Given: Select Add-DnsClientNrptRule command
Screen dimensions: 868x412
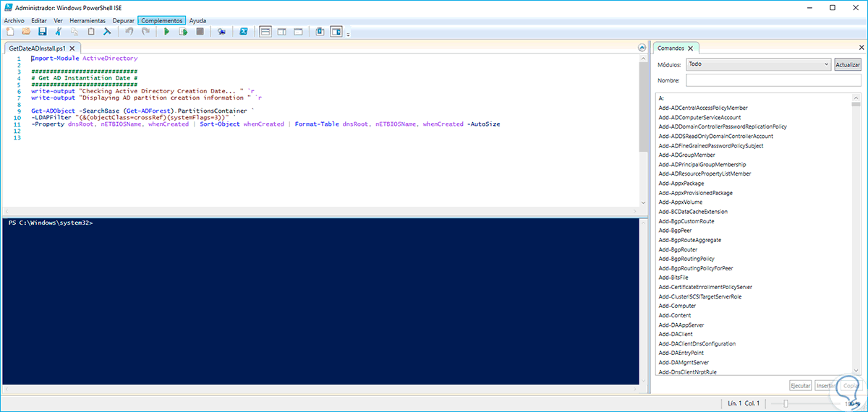Looking at the screenshot, I should pyautogui.click(x=687, y=372).
